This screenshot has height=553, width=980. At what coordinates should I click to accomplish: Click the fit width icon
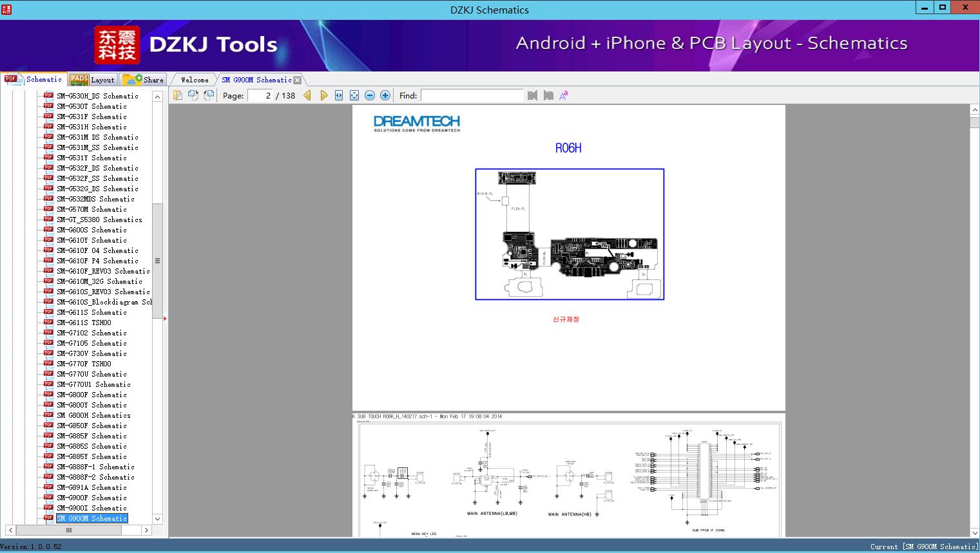[339, 95]
